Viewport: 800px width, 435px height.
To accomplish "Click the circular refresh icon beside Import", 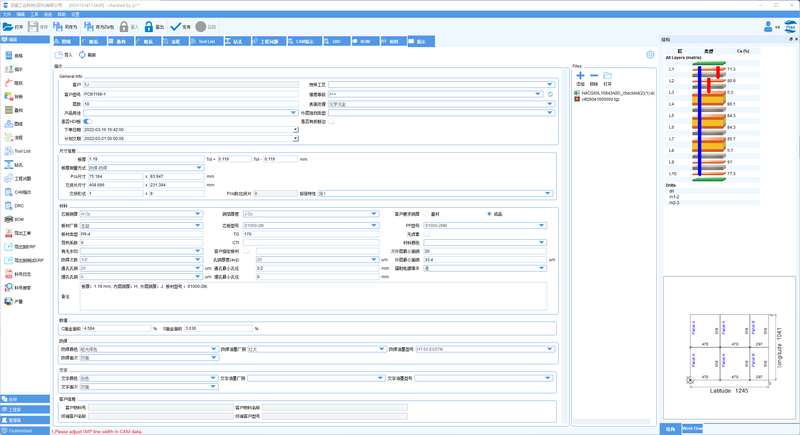I will coord(82,55).
